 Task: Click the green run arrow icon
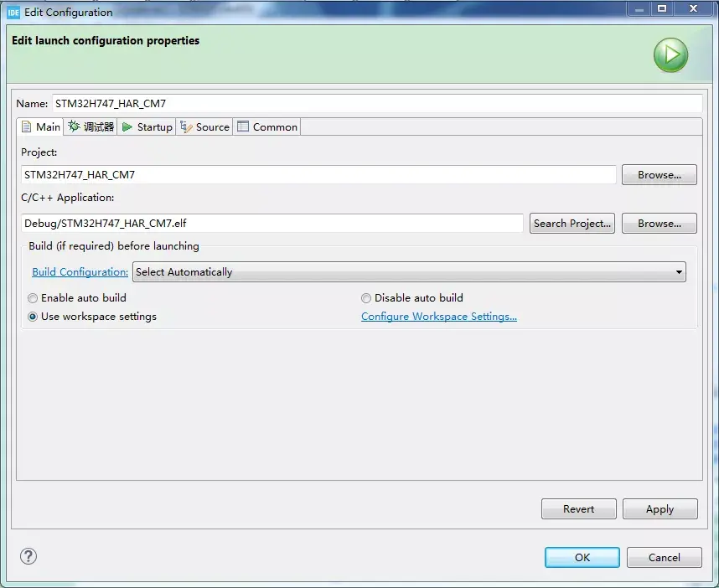(670, 55)
